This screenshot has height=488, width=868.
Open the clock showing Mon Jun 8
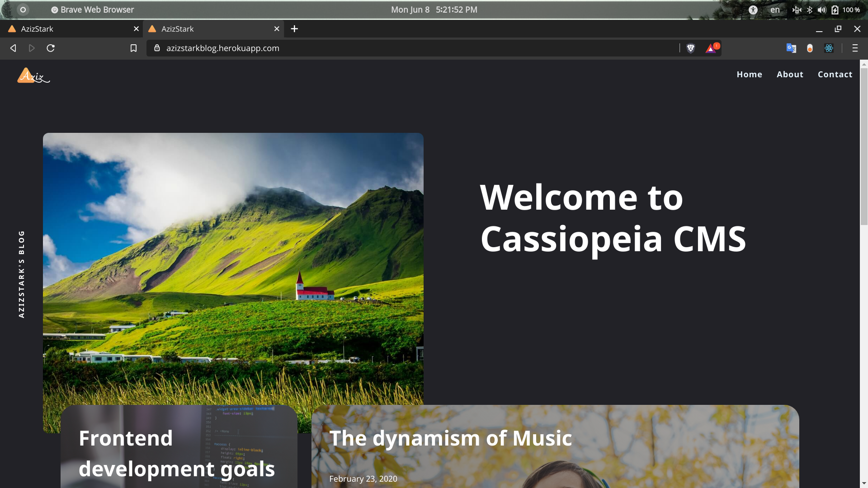[434, 9]
